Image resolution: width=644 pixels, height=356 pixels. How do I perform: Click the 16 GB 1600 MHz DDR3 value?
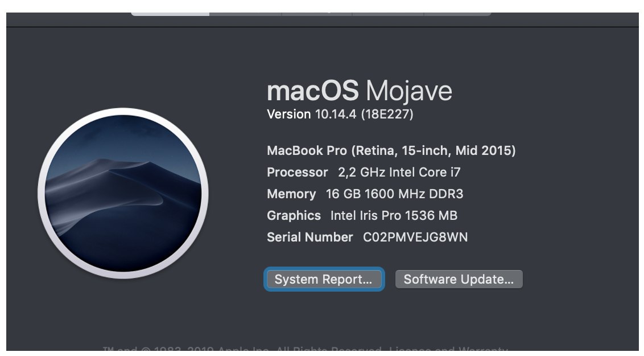[394, 194]
